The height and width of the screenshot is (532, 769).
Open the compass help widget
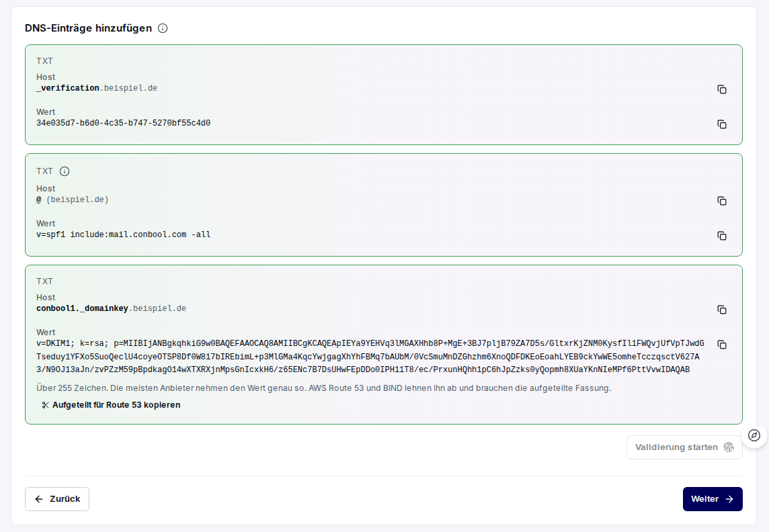tap(754, 435)
